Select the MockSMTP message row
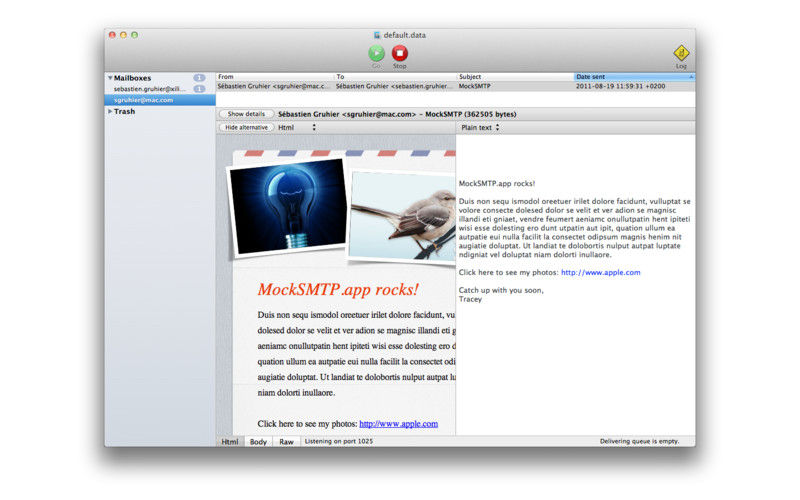 click(x=455, y=86)
